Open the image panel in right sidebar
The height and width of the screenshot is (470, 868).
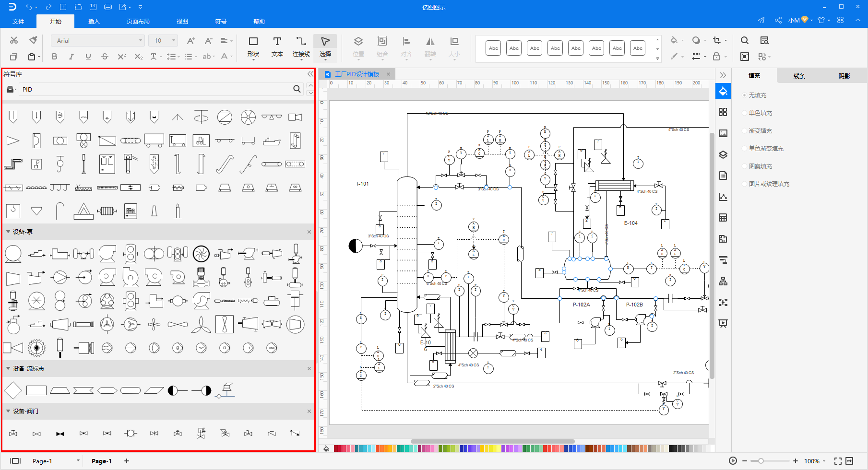tap(723, 133)
